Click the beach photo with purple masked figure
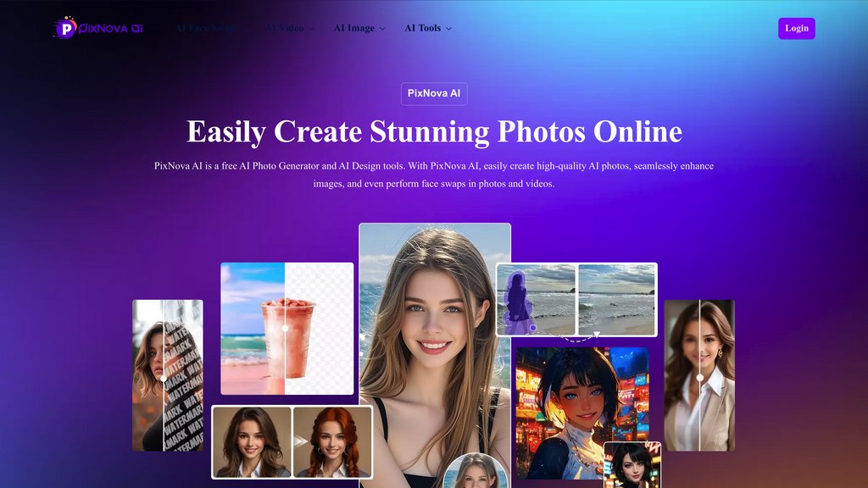Image resolution: width=868 pixels, height=488 pixels. 537,299
